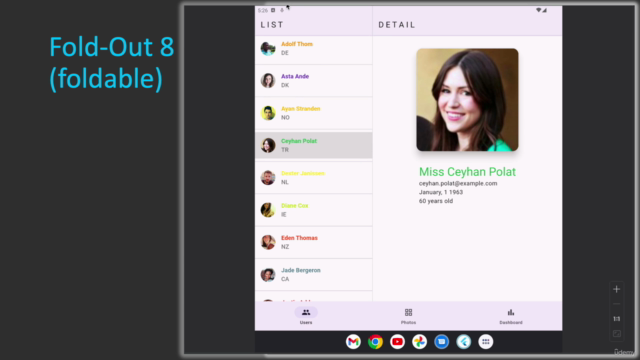Click the status bar clock 5:26
Image resolution: width=640 pixels, height=360 pixels.
[x=263, y=10]
